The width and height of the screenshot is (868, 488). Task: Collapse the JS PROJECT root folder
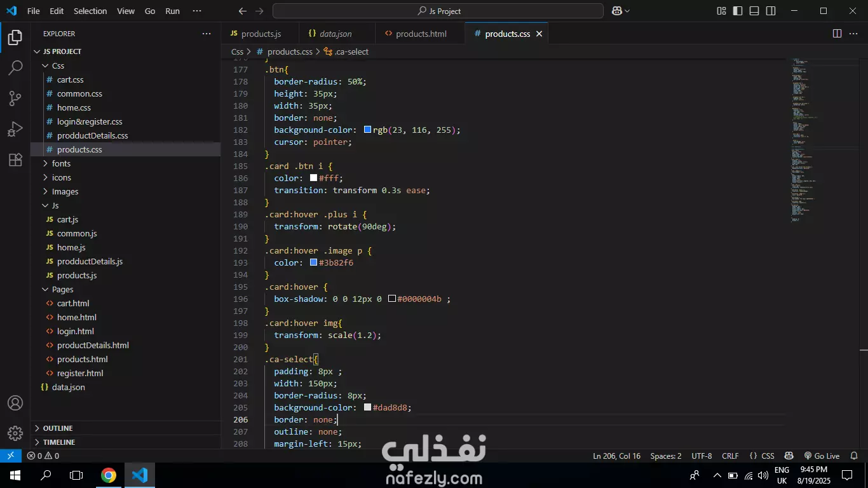pyautogui.click(x=126, y=51)
